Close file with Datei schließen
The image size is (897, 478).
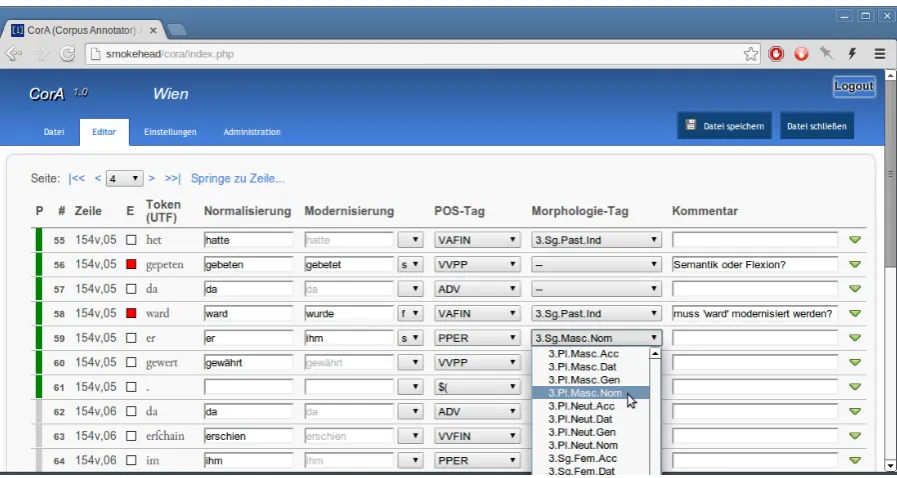coord(816,126)
